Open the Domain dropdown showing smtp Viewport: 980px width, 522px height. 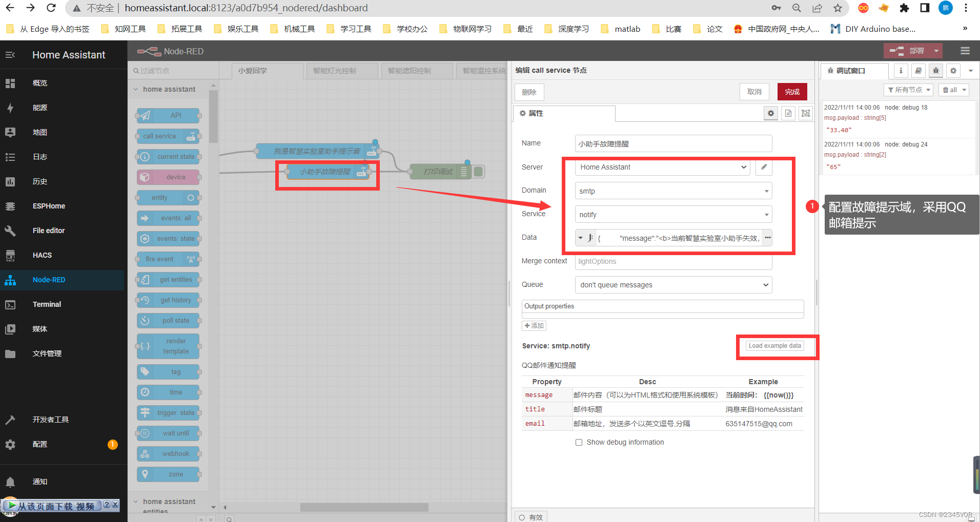click(673, 191)
